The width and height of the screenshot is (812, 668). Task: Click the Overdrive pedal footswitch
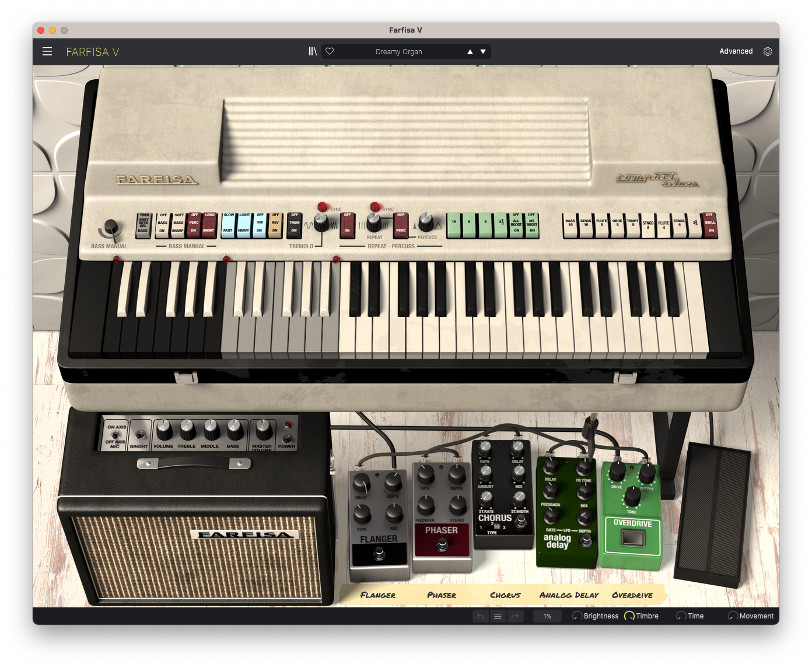click(x=632, y=537)
